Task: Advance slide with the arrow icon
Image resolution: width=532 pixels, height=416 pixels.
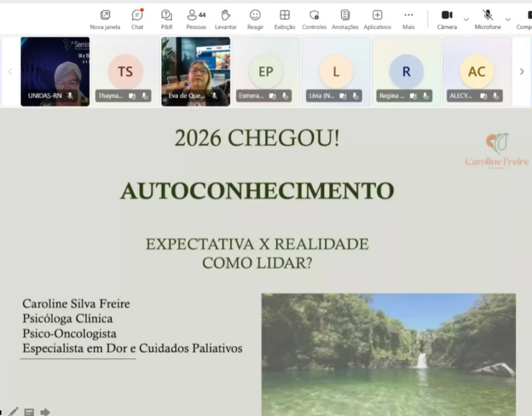Action: click(x=45, y=412)
